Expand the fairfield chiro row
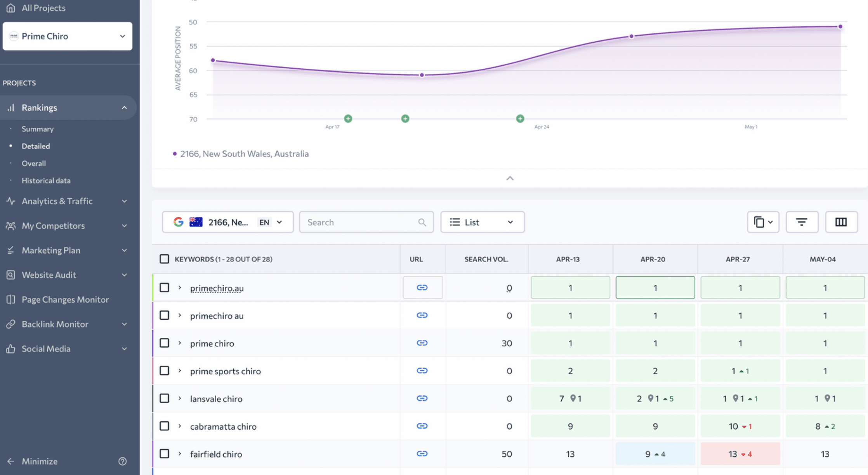 tap(180, 454)
